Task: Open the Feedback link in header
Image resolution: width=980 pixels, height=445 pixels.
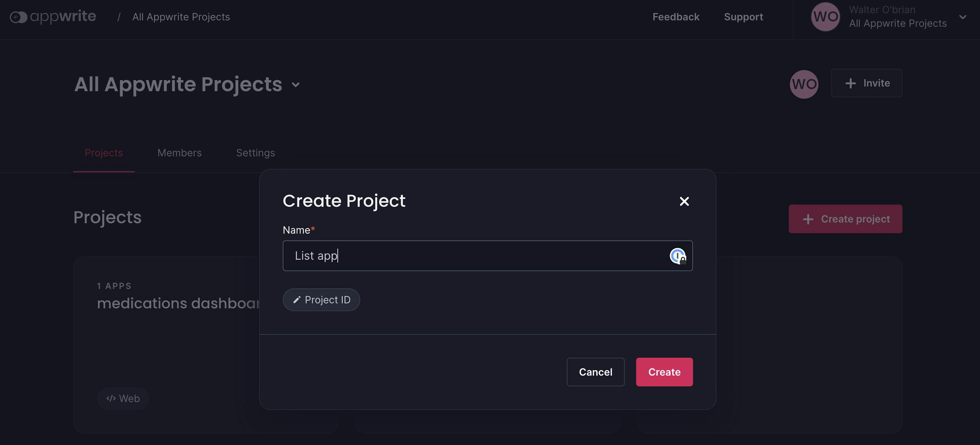Action: click(676, 17)
